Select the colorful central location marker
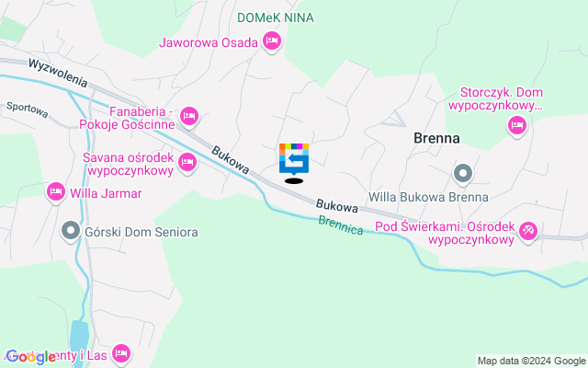This screenshot has height=368, width=588. (x=294, y=159)
